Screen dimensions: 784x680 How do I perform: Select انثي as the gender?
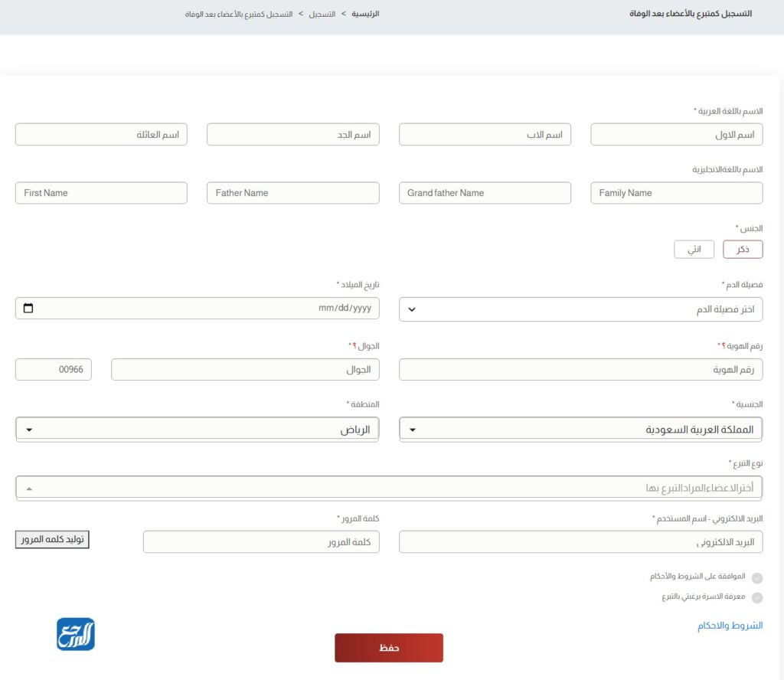(694, 249)
